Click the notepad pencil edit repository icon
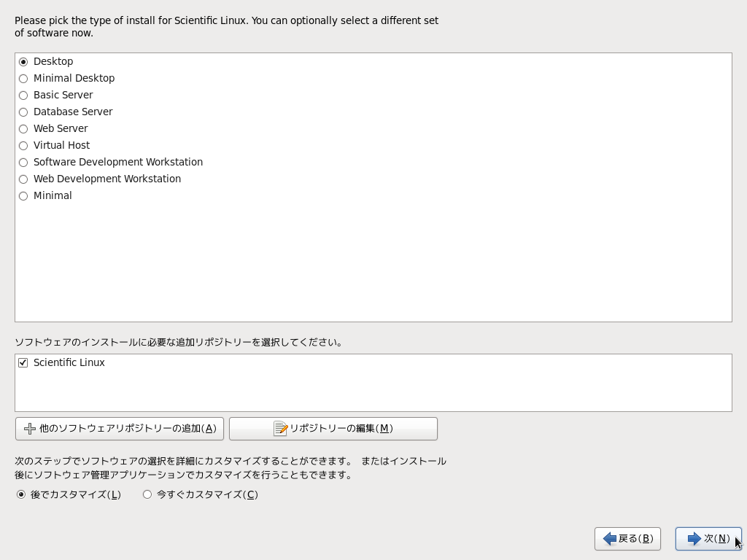Image resolution: width=747 pixels, height=560 pixels. (281, 429)
